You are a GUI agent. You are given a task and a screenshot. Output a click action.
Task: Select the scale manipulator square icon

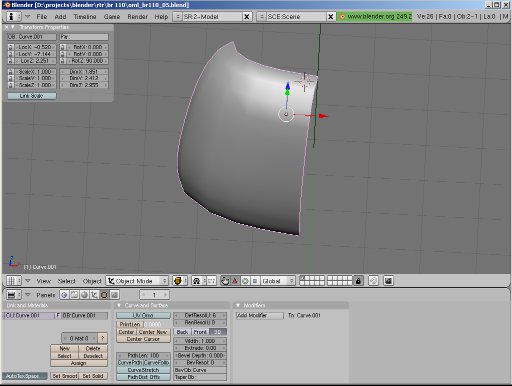pos(255,281)
